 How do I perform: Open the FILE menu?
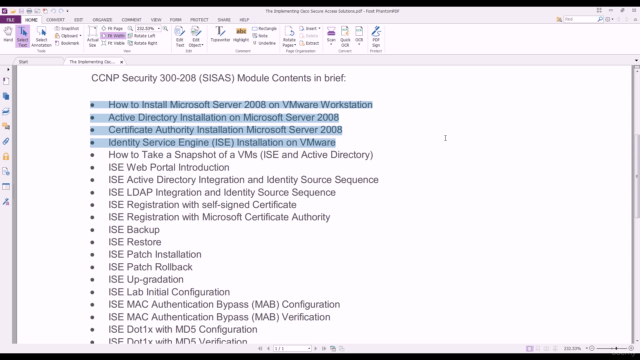click(10, 20)
